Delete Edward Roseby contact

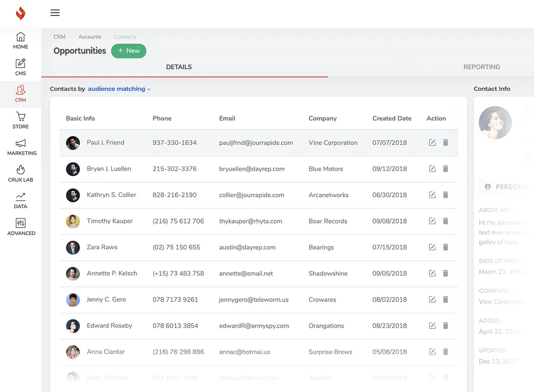[445, 326]
